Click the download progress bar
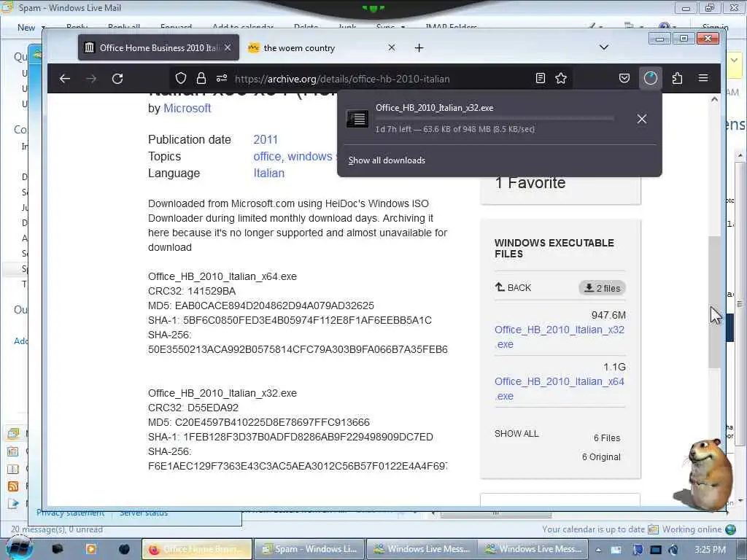 (494, 118)
